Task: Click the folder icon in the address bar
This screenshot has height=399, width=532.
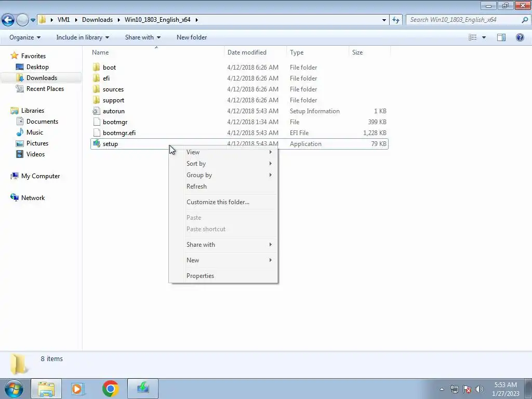Action: pos(42,20)
